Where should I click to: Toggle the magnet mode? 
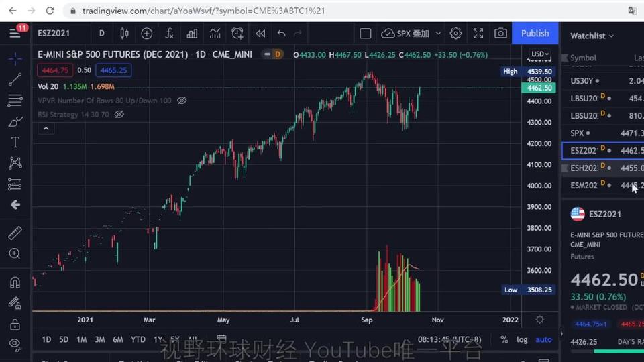click(15, 282)
